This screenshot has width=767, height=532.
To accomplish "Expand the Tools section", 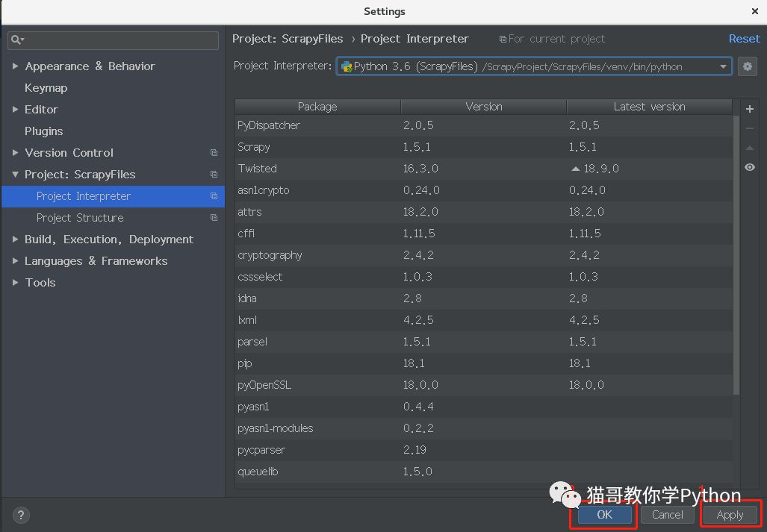I will pyautogui.click(x=15, y=282).
